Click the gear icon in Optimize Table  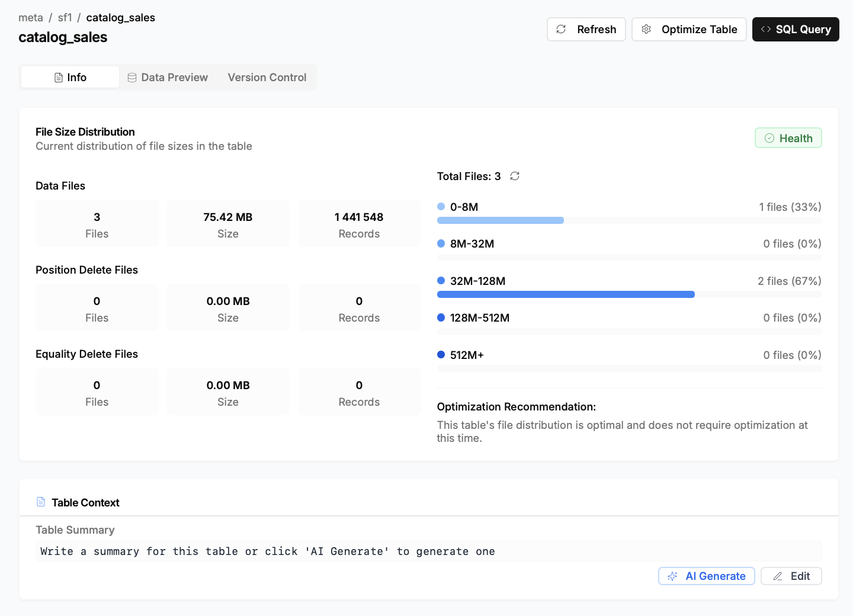(x=646, y=29)
